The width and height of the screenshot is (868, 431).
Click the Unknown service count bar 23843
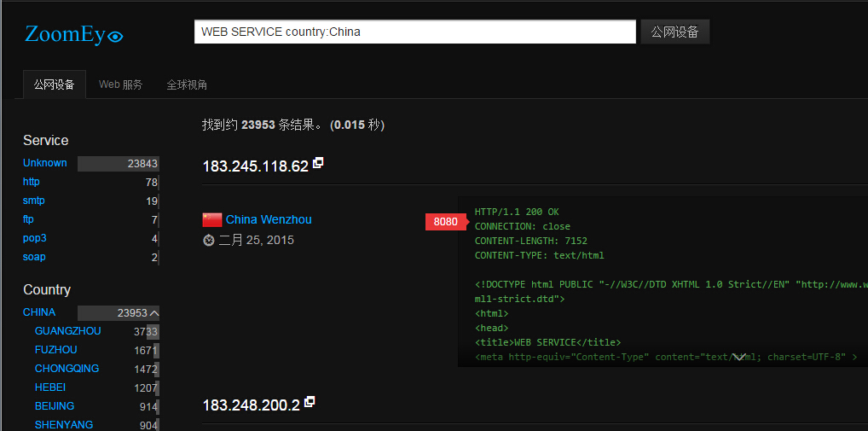pos(118,163)
